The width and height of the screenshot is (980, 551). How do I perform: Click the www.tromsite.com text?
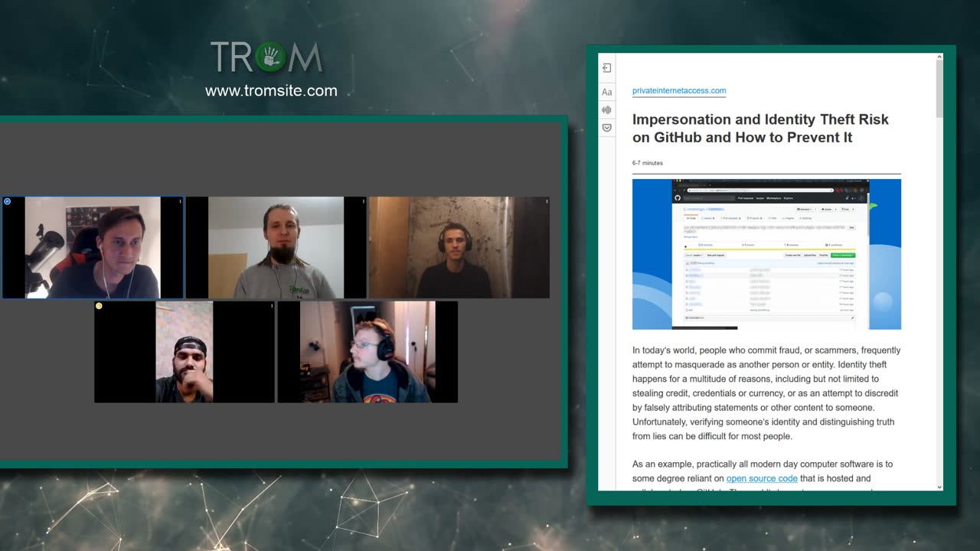[x=271, y=90]
